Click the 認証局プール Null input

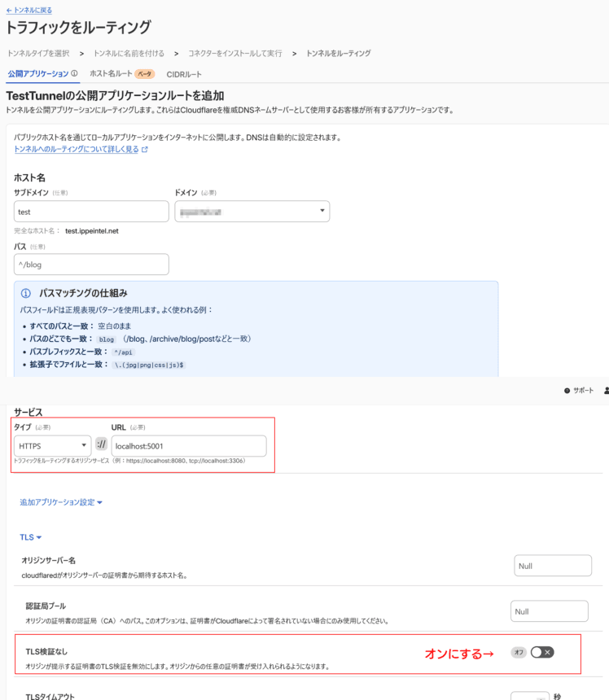point(550,611)
